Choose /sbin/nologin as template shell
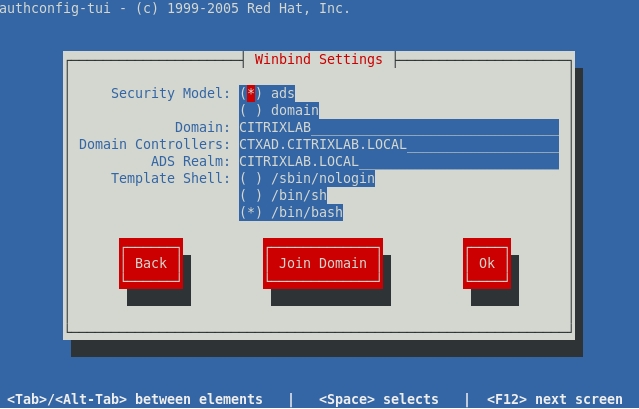The width and height of the screenshot is (639, 409). [x=307, y=178]
